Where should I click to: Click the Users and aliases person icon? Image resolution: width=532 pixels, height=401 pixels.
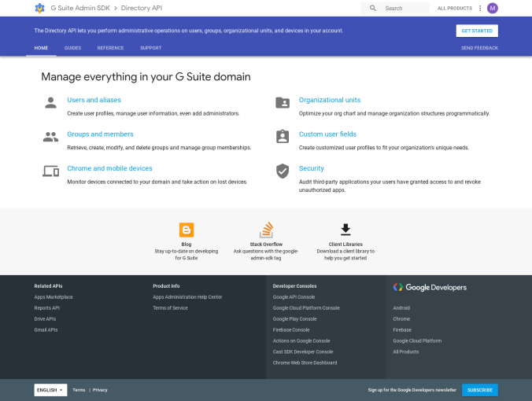51,103
